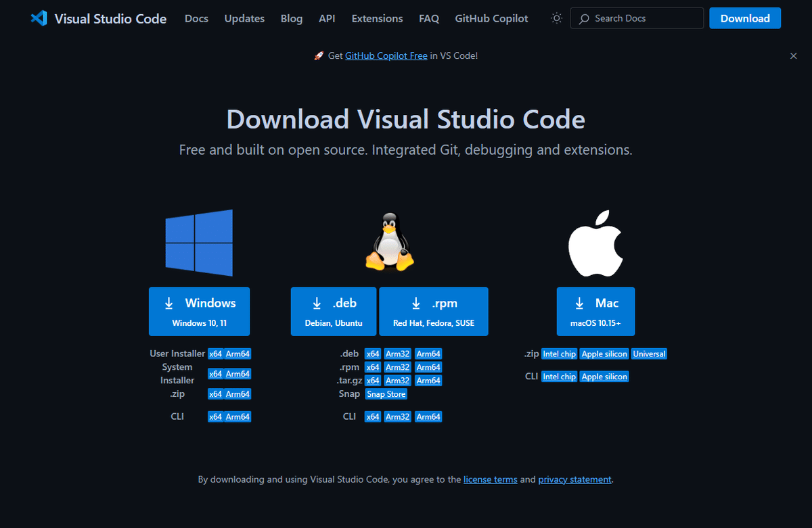Download the Mac macOS 10.15+ build

(x=595, y=312)
